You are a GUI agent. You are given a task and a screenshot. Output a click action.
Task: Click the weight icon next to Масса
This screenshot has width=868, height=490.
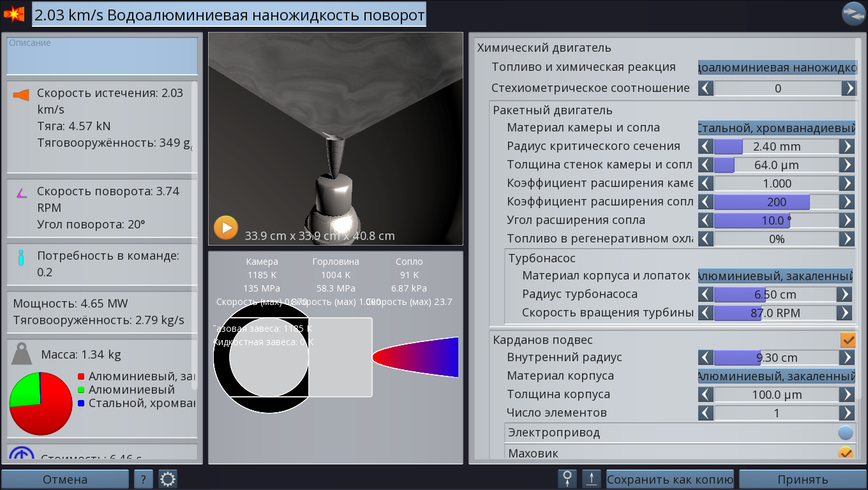point(22,353)
